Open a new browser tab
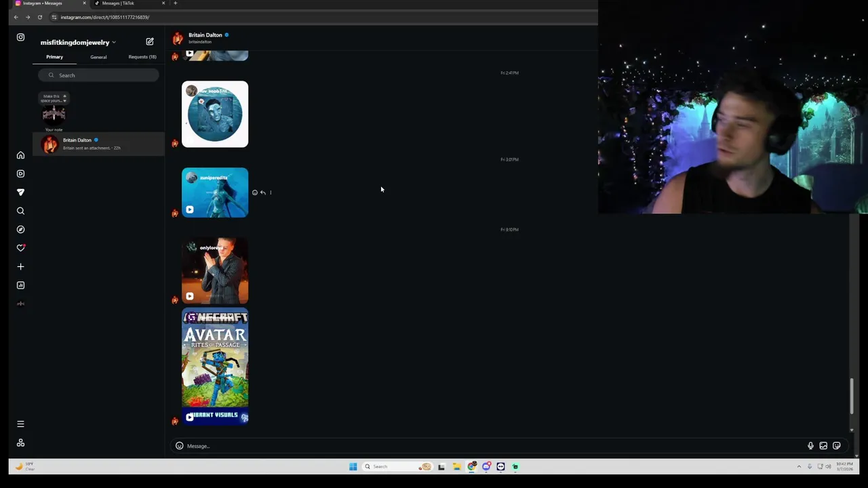868x488 pixels. tap(175, 3)
